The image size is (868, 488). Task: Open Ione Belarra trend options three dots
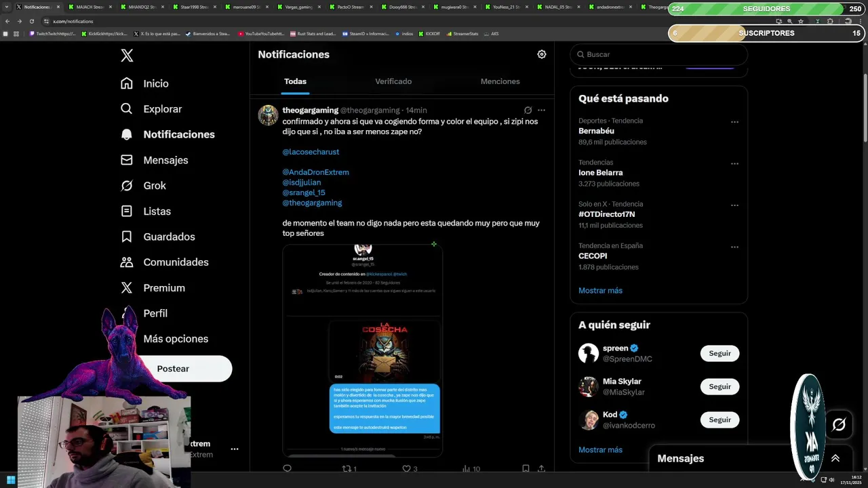tap(734, 164)
